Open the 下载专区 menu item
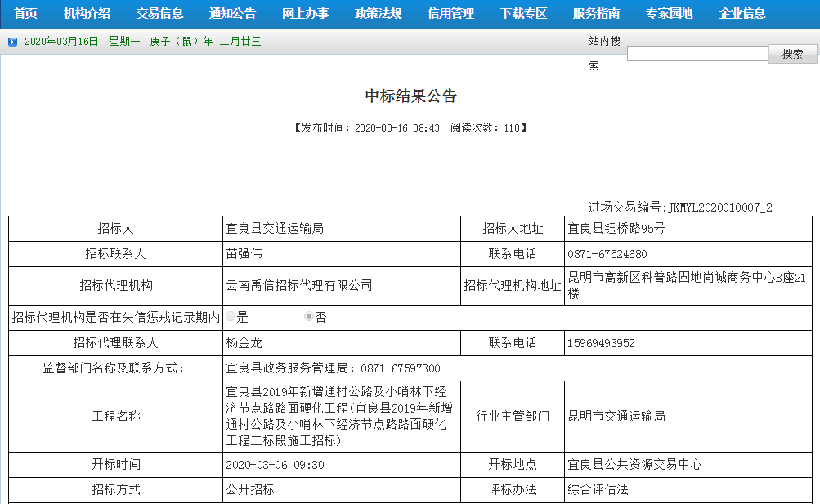Viewport: 820px width, 504px height. (523, 14)
